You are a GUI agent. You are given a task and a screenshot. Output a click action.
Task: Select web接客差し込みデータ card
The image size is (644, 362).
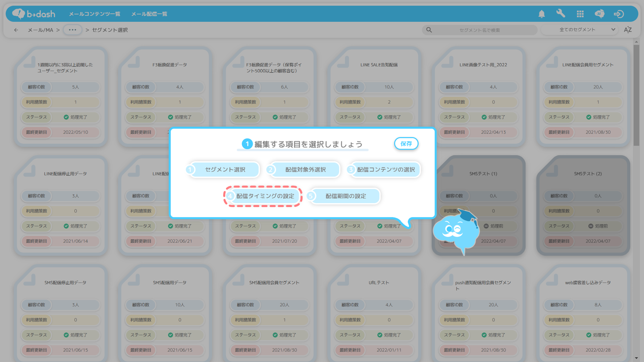[583, 313]
